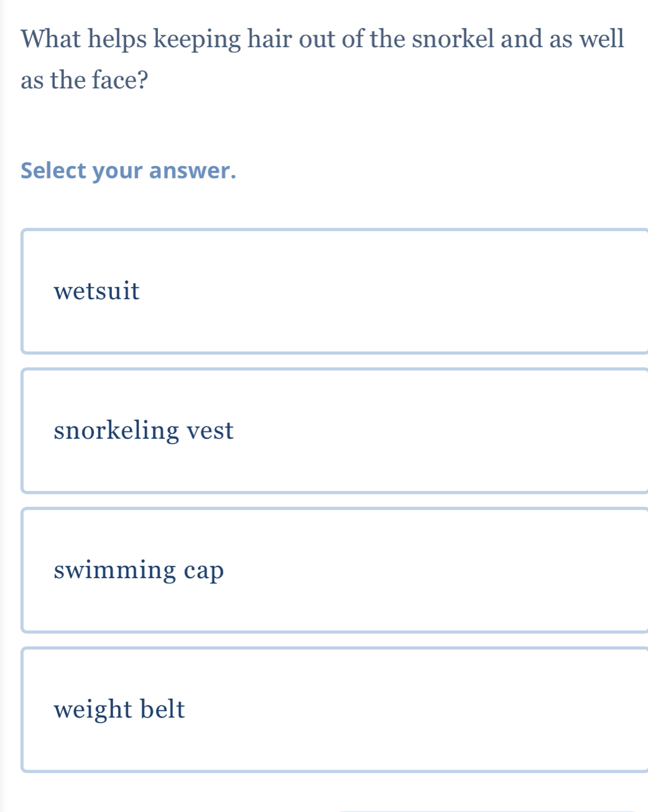Click the word 'vest' in second option

[210, 430]
